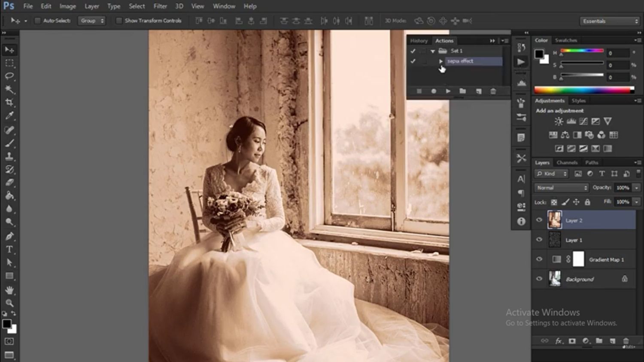
Task: Add a layer mask at Layers panel bottom
Action: 572,341
